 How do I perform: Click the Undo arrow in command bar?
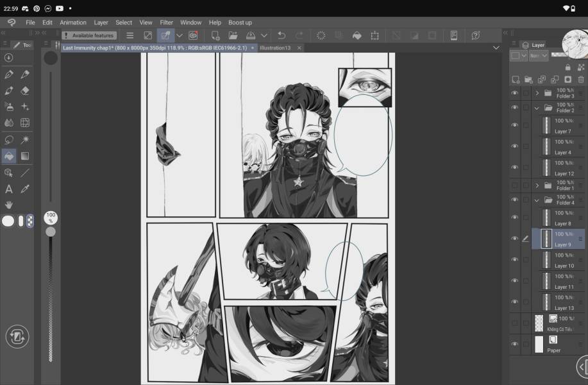[x=281, y=35]
